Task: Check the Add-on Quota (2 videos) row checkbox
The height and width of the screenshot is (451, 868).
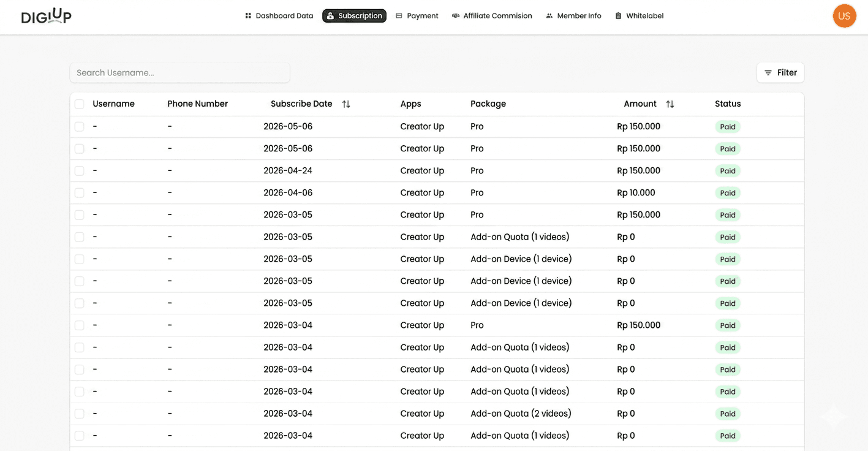Action: click(x=80, y=414)
